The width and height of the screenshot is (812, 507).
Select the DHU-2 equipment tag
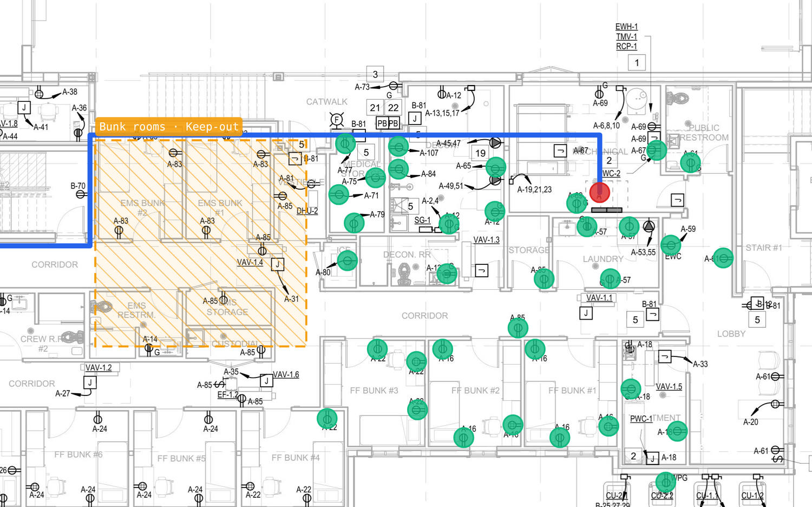click(x=307, y=211)
